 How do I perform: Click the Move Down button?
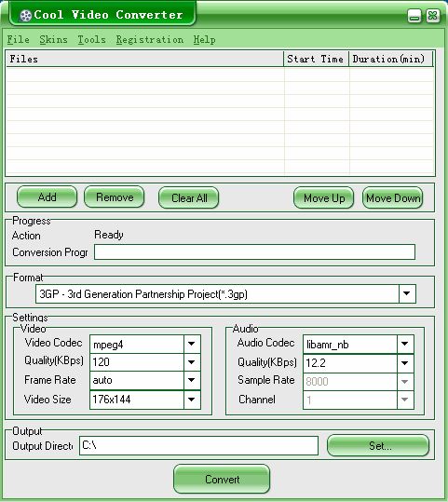pos(393,197)
